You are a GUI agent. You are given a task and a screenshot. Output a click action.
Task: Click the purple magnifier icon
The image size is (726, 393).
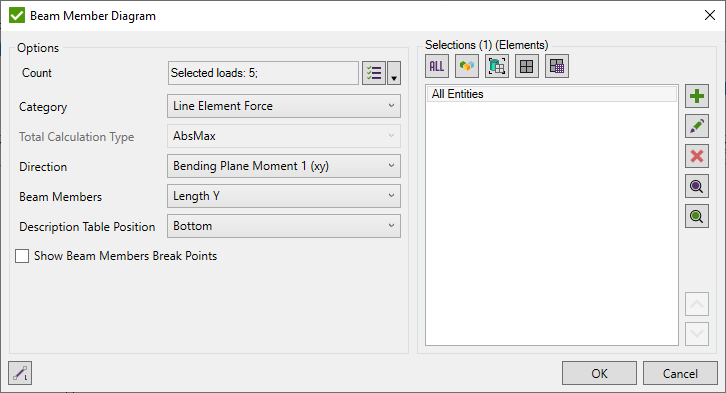pos(697,187)
